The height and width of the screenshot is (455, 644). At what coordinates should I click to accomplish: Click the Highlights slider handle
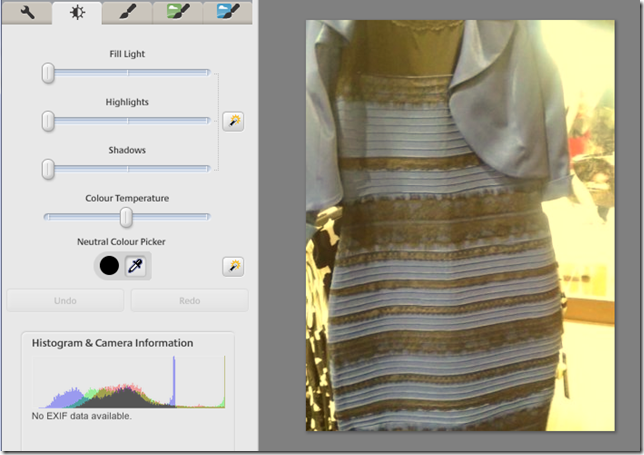48,120
